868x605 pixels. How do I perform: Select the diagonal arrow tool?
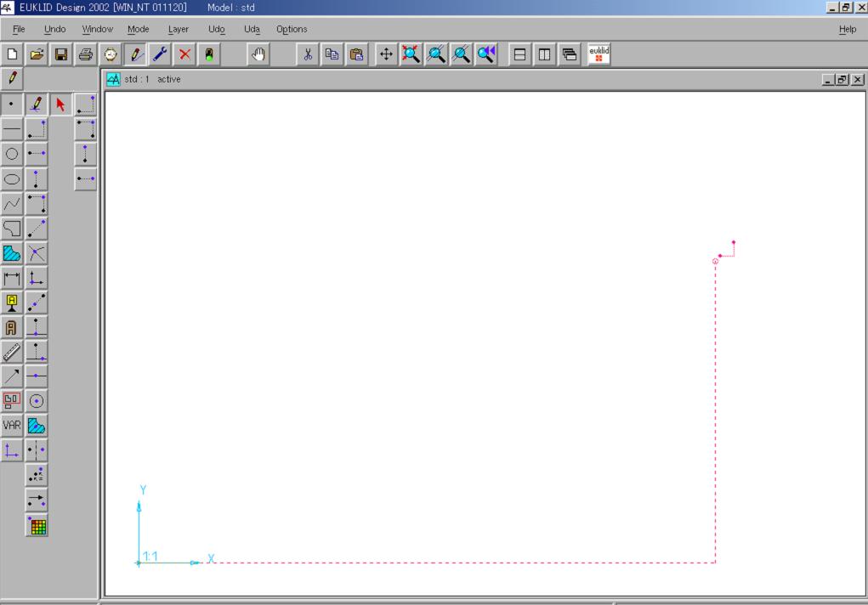pyautogui.click(x=12, y=376)
